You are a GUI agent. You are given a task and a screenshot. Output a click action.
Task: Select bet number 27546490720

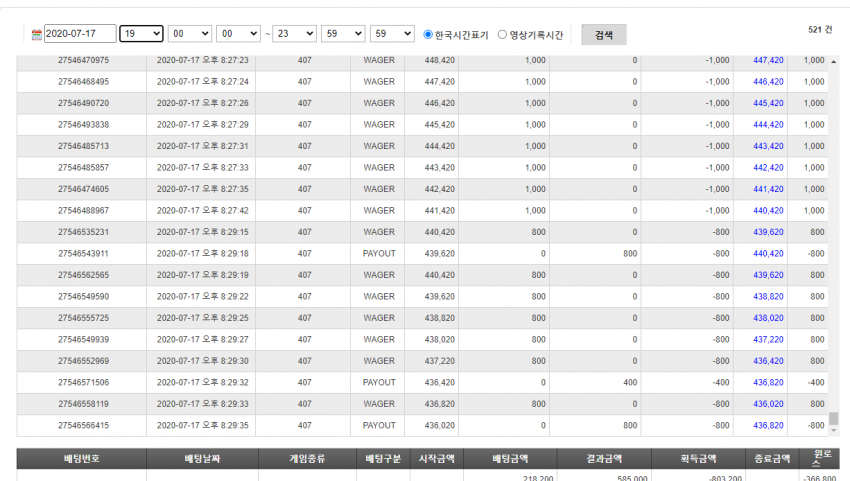click(x=83, y=103)
